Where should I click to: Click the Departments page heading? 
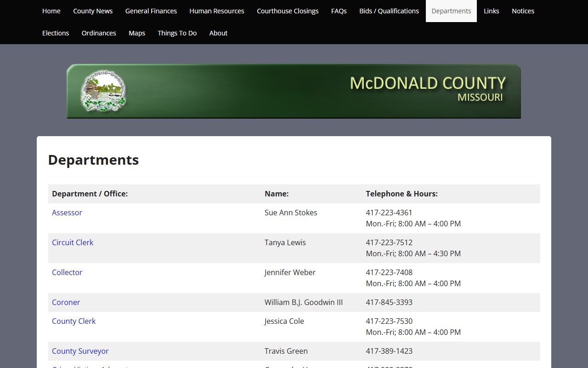click(x=93, y=160)
